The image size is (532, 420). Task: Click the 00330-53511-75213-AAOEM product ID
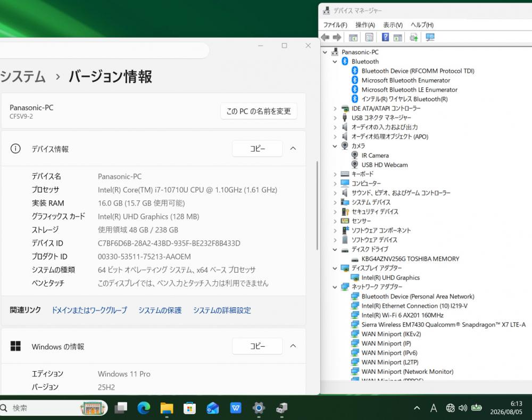point(144,257)
